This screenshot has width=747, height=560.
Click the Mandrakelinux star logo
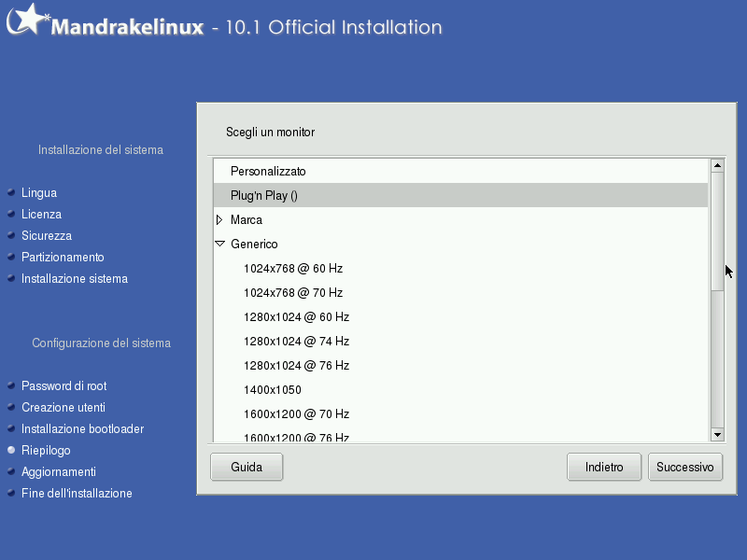click(25, 21)
